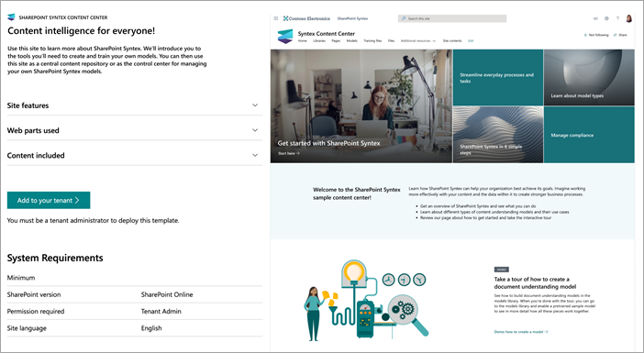Click the Start here link
This screenshot has height=353, width=644.
click(x=289, y=153)
